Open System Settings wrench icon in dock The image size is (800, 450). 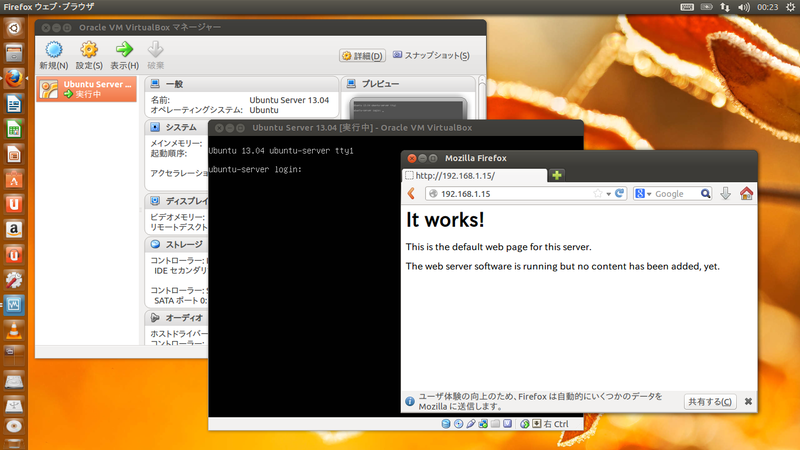click(x=14, y=280)
